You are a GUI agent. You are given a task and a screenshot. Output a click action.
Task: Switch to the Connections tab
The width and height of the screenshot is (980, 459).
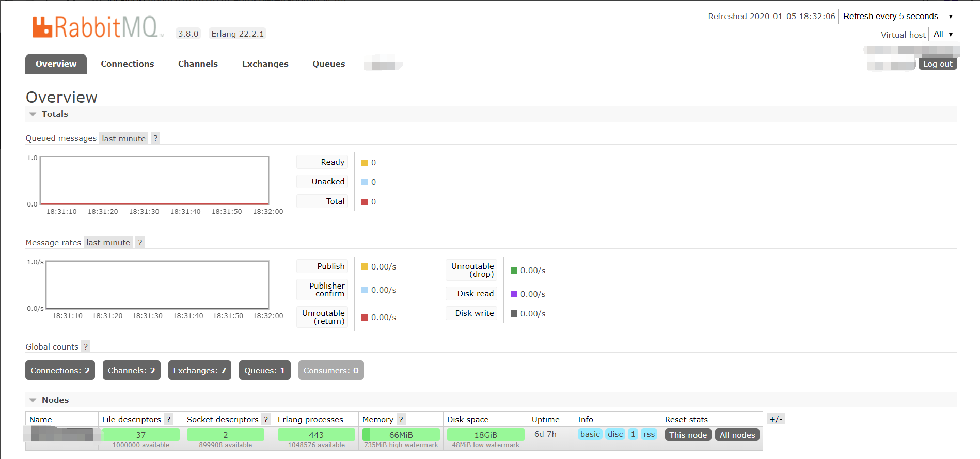tap(128, 64)
